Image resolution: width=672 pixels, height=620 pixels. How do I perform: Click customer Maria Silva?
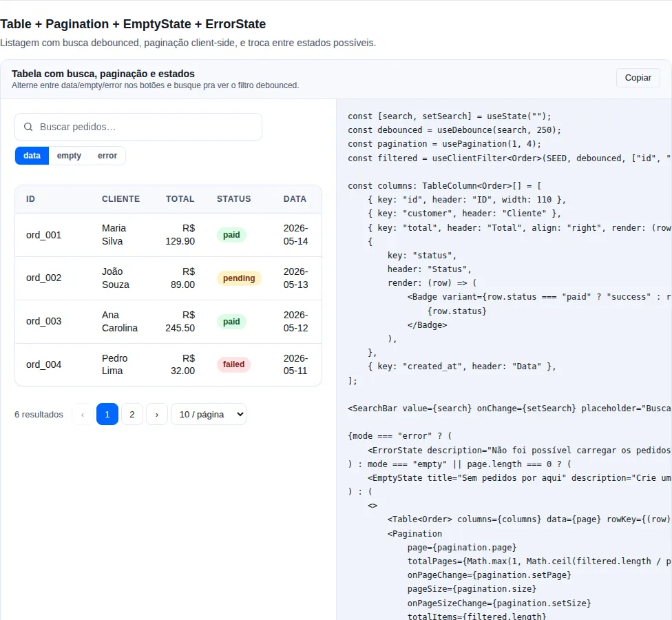pos(114,234)
